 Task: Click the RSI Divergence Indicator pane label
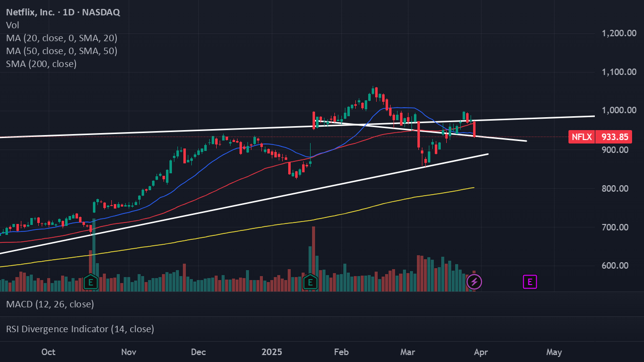click(80, 329)
